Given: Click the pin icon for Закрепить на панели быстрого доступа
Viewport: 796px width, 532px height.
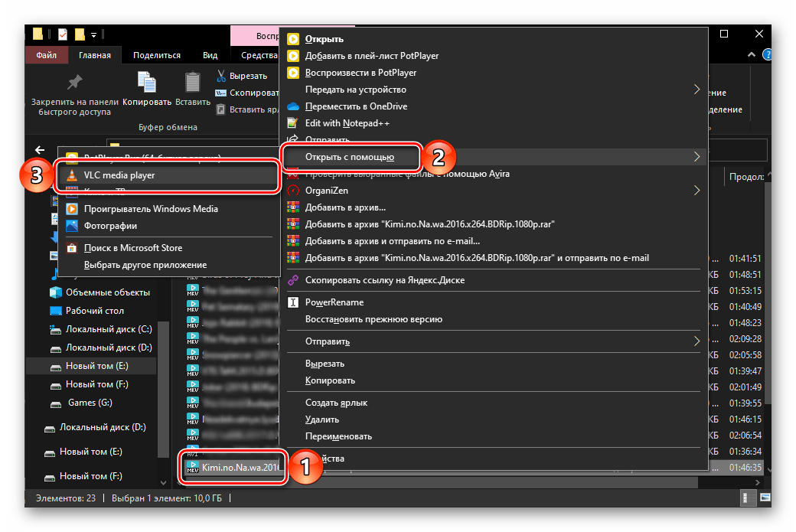Looking at the screenshot, I should (75, 82).
